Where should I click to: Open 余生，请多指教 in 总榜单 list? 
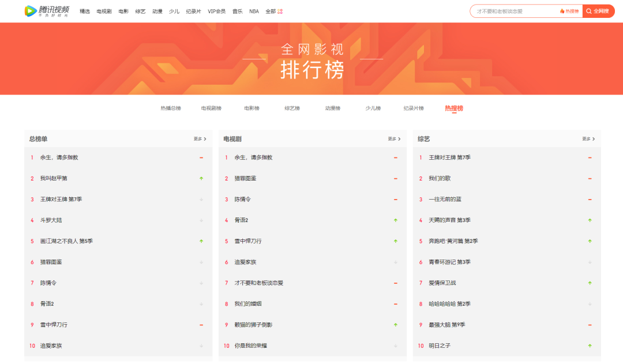[x=59, y=157]
